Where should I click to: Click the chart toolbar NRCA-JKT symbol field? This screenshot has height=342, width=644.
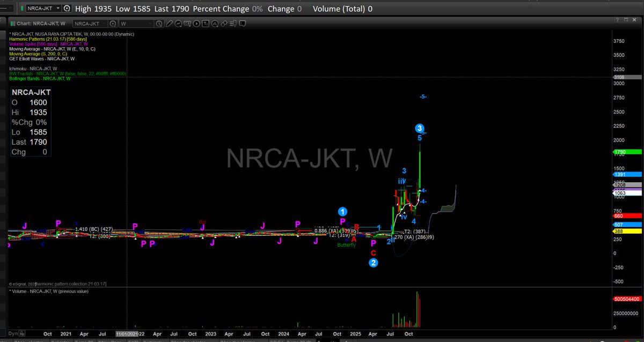tap(90, 24)
